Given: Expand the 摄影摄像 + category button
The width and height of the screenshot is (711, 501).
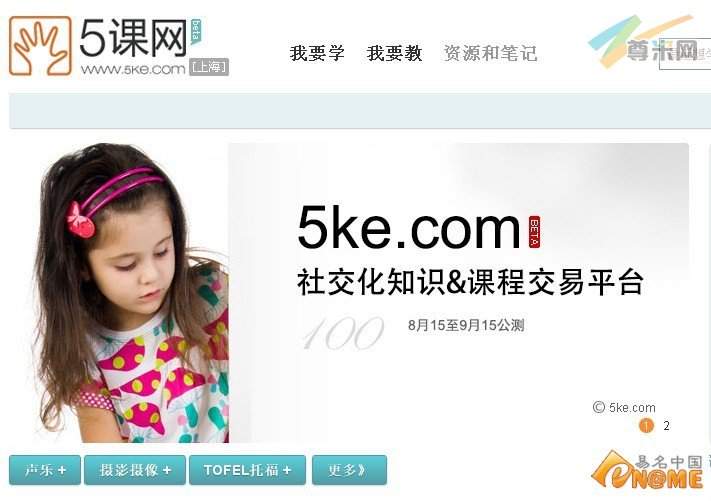Looking at the screenshot, I should 135,470.
